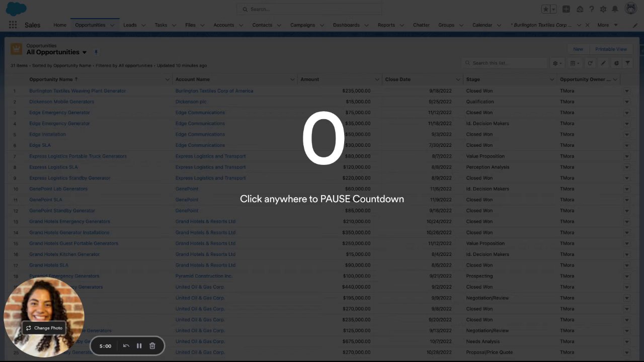Switch to the Leads tab
The image size is (644, 362).
[130, 25]
